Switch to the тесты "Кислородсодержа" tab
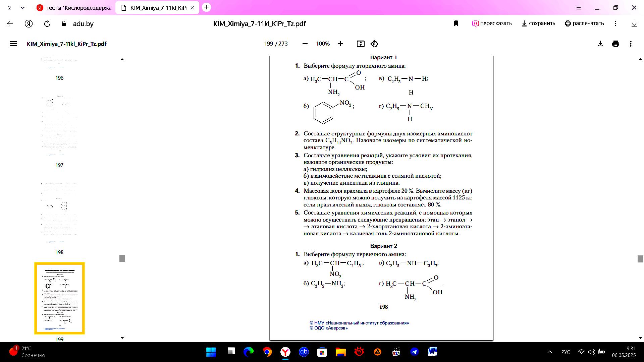The width and height of the screenshot is (644, 362). [x=74, y=7]
